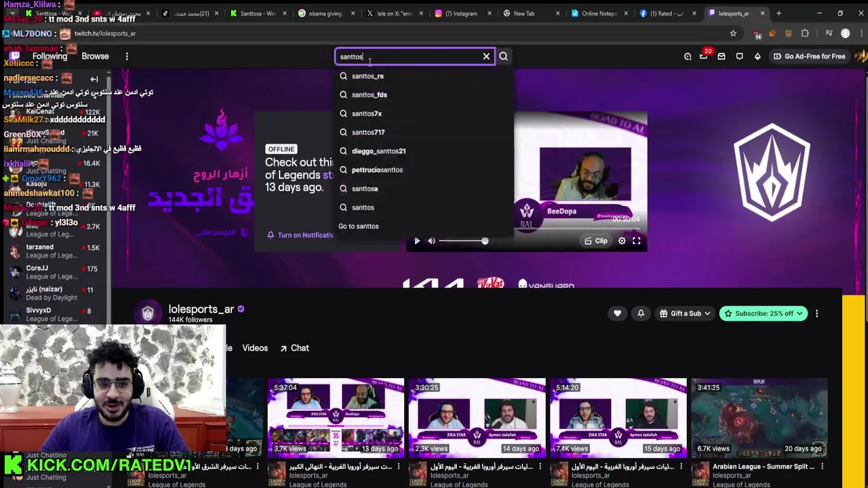Open the browser extensions puzzle icon
868x488 pixels.
[805, 33]
